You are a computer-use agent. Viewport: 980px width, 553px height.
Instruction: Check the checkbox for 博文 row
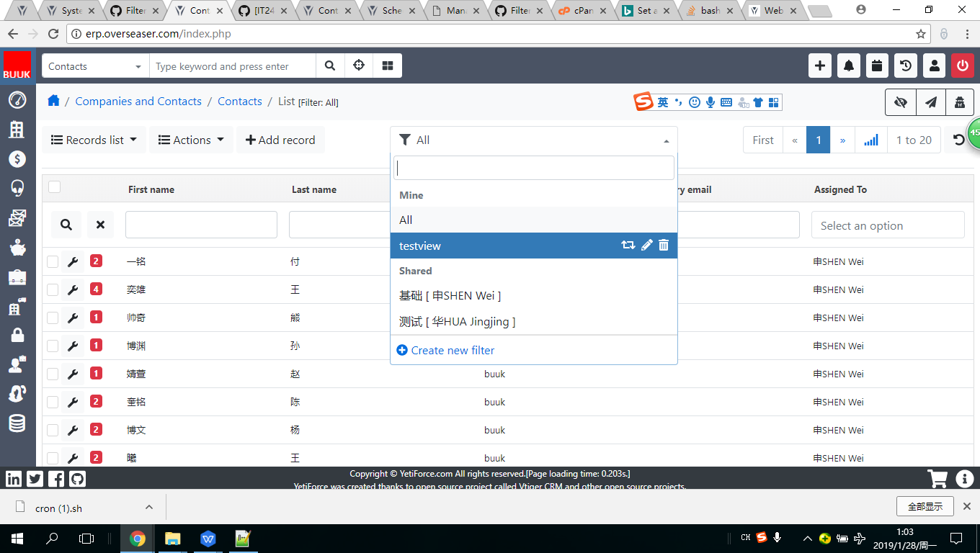(53, 430)
